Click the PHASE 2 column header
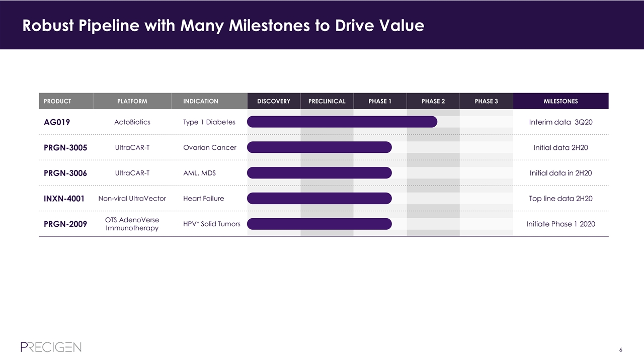This screenshot has width=644, height=362. (x=433, y=101)
